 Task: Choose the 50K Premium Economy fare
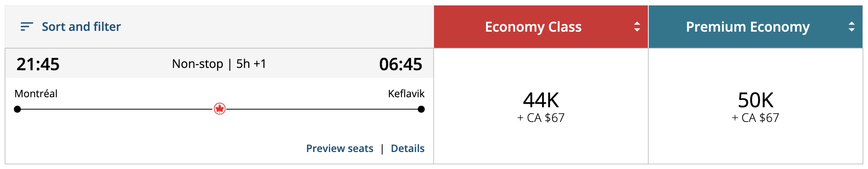point(755,100)
